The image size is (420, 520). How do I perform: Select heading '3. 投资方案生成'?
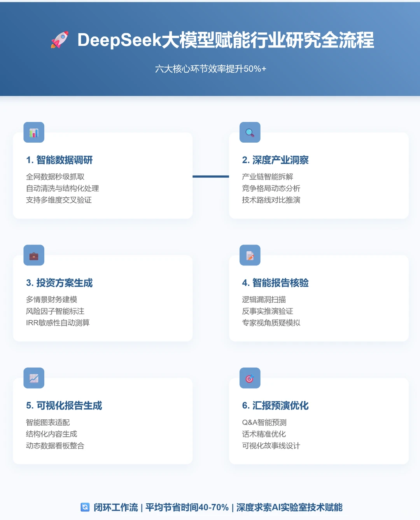tap(59, 283)
